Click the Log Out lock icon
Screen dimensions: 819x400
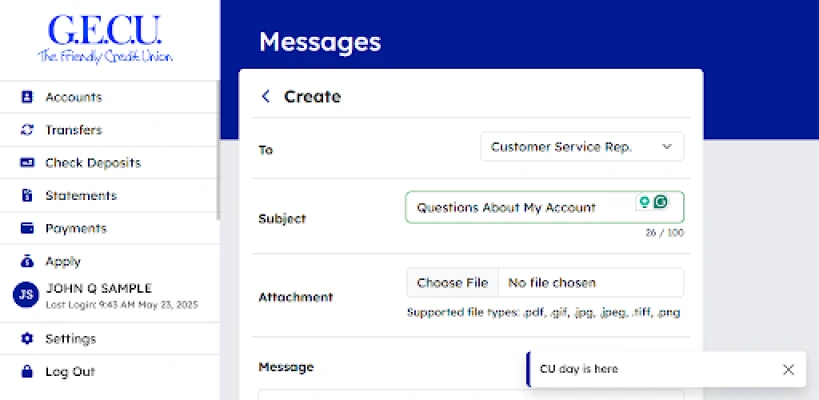[x=27, y=371]
